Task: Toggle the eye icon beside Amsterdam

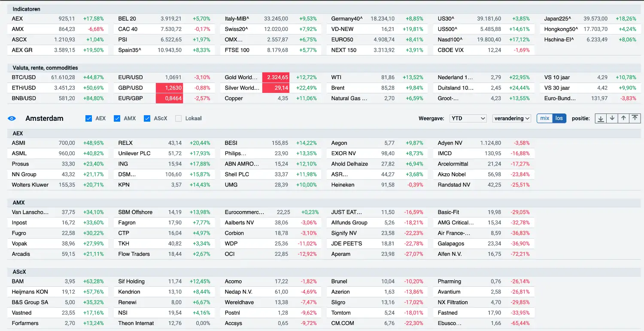Action: click(12, 119)
